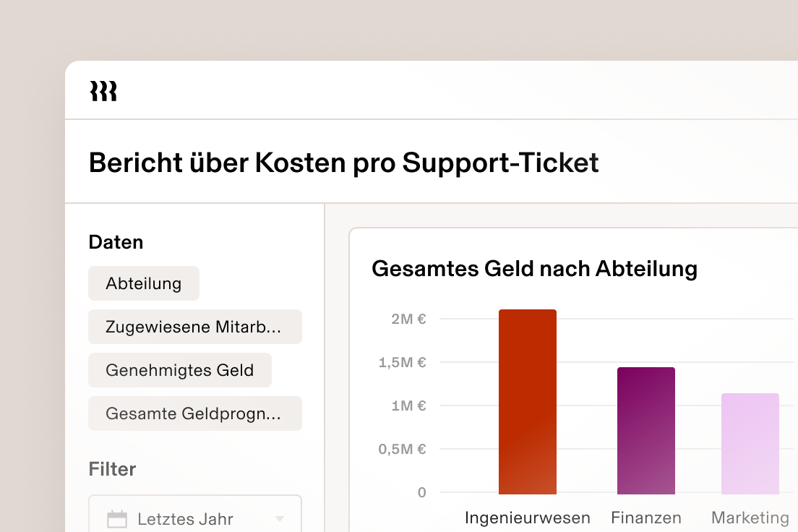Expand the Gesamte Geldprognose data field
The height and width of the screenshot is (532, 798).
[194, 413]
